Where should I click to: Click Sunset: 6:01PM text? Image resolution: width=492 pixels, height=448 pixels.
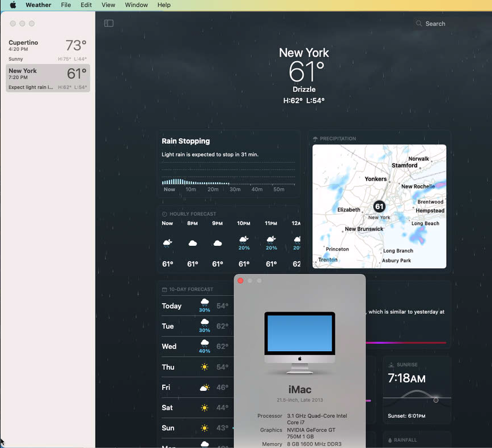pos(406,416)
